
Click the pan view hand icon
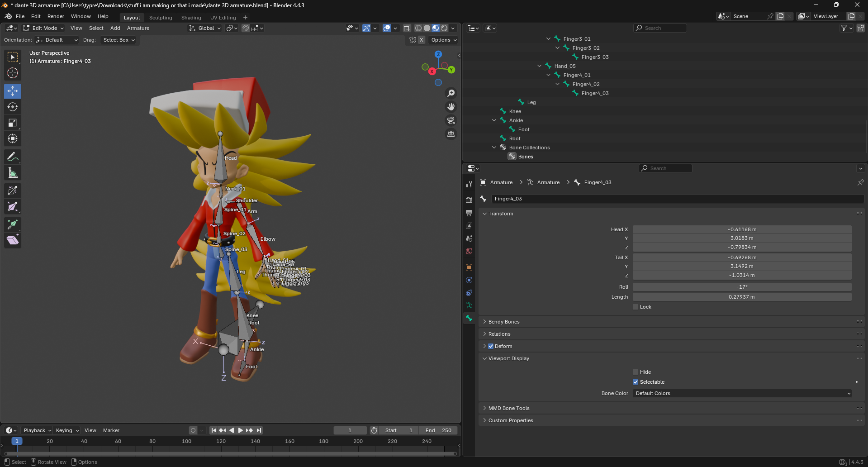click(x=451, y=107)
